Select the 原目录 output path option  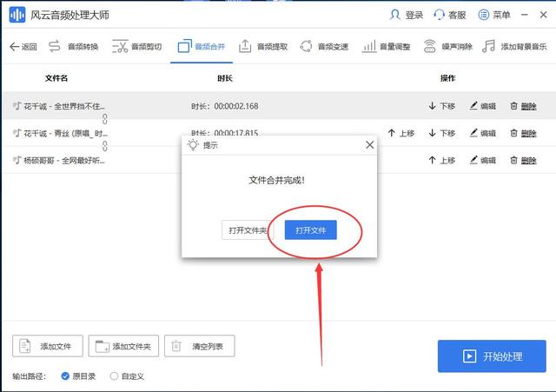(78, 376)
